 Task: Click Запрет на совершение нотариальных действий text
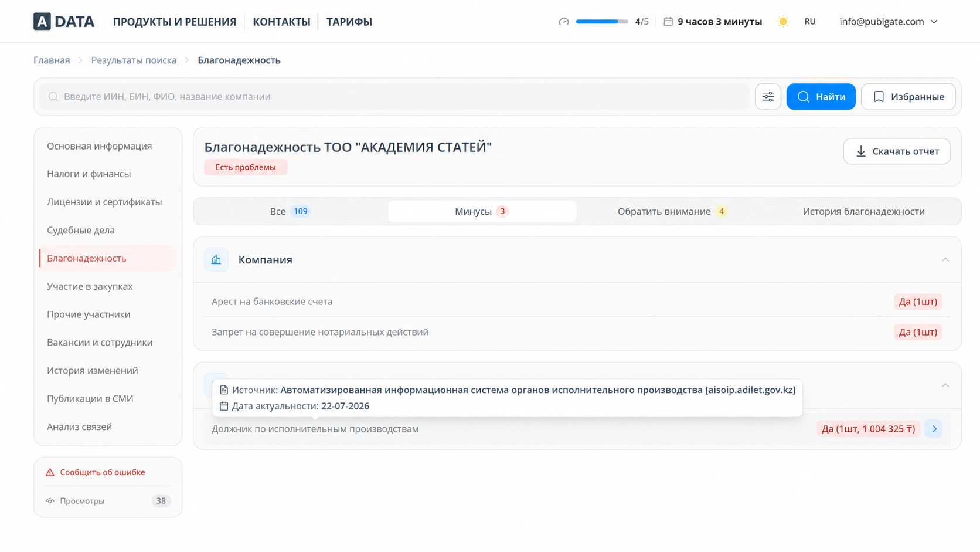(x=320, y=332)
